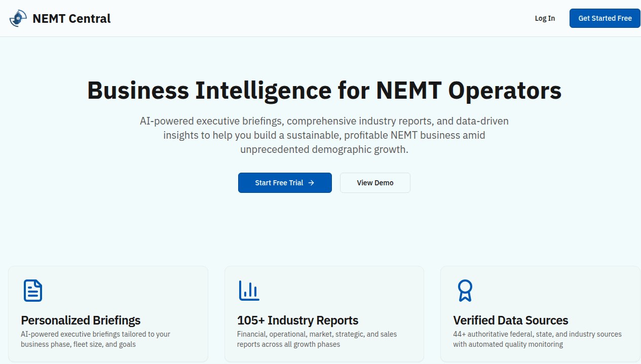Click the description "AI-powered executive briefings tailored to your"
641x364 pixels.
[x=95, y=339]
